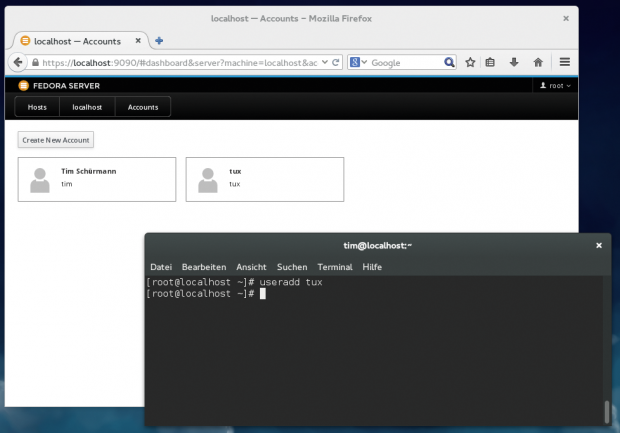The image size is (620, 433).
Task: Open the downloads arrow icon
Action: (514, 62)
